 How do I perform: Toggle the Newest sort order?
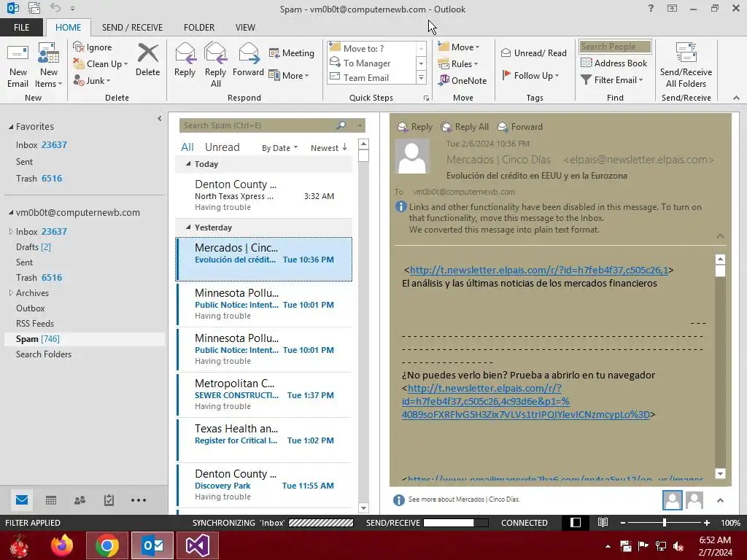[329, 147]
